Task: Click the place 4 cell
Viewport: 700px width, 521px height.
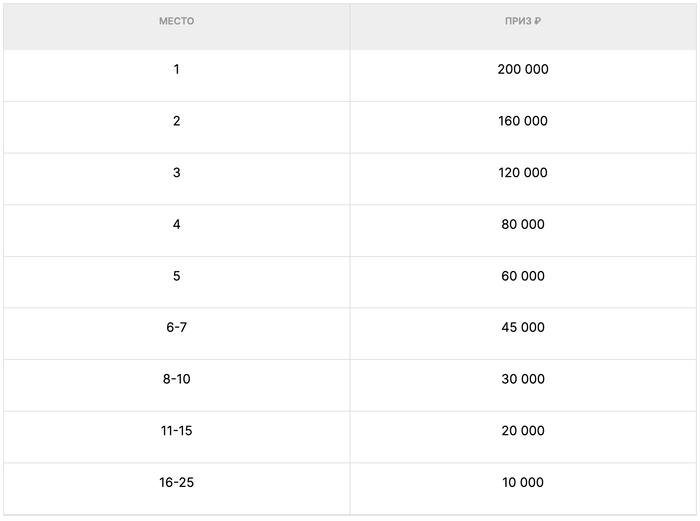Action: [x=176, y=225]
